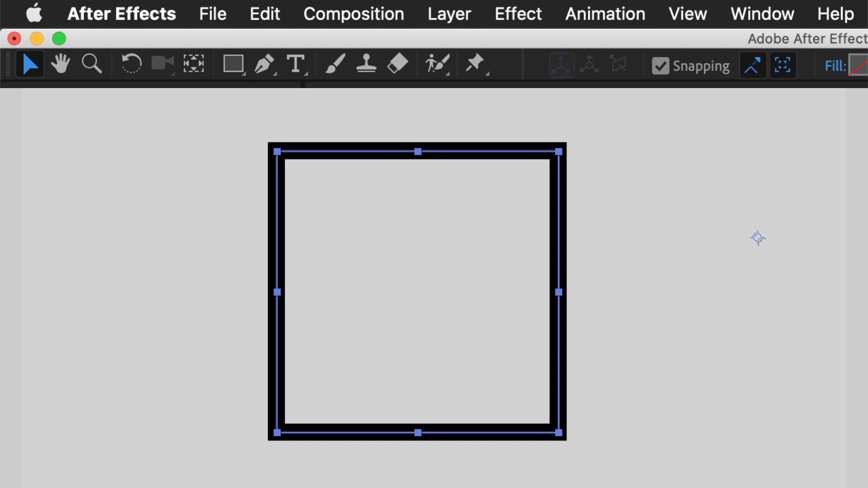Select the Eraser tool
Viewport: 868px width, 488px height.
pyautogui.click(x=397, y=64)
